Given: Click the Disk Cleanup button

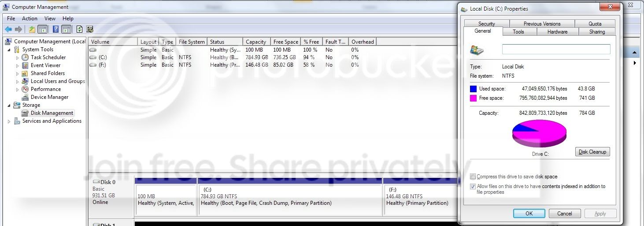Looking at the screenshot, I should (x=592, y=152).
